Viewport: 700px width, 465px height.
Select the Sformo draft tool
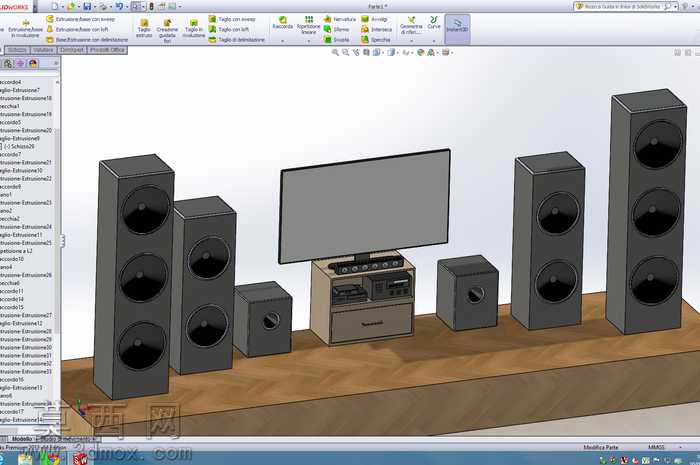(x=337, y=29)
